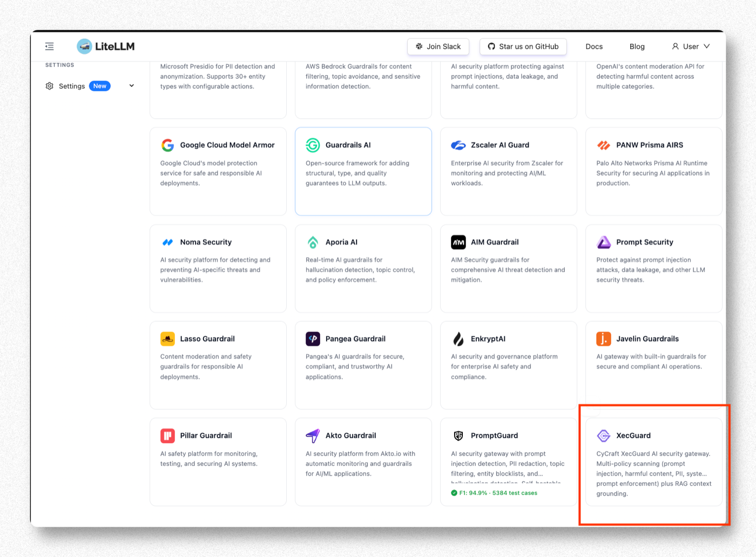Click the OpenAI content moderation description
The height and width of the screenshot is (557, 756).
650,76
